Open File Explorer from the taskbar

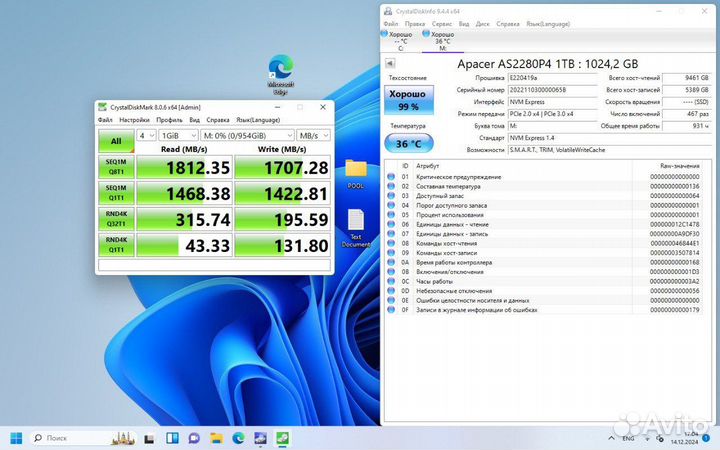click(216, 438)
